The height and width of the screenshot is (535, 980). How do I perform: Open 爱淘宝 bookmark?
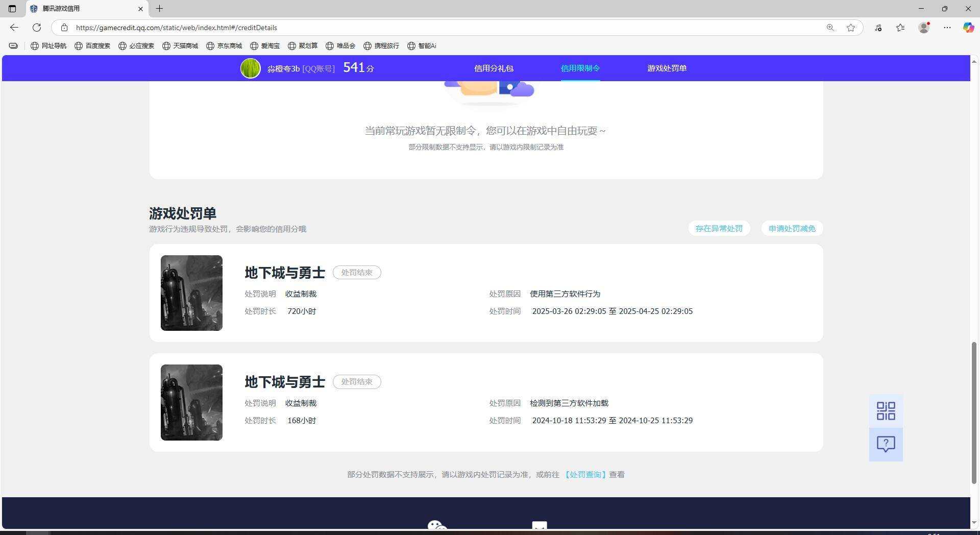[265, 46]
